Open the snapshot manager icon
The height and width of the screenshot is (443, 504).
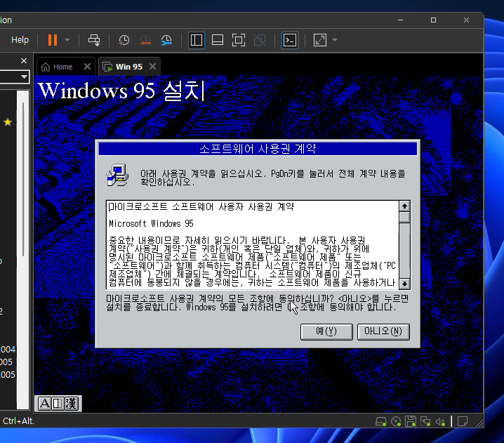[x=166, y=40]
